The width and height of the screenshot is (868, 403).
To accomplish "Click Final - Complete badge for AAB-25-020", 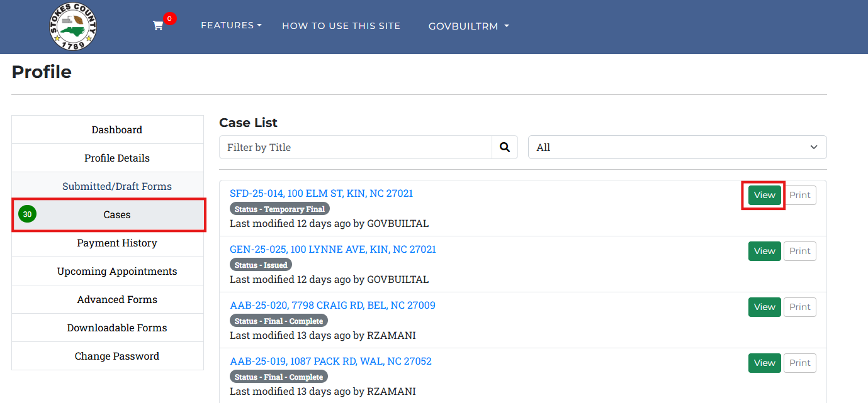I will pos(279,321).
